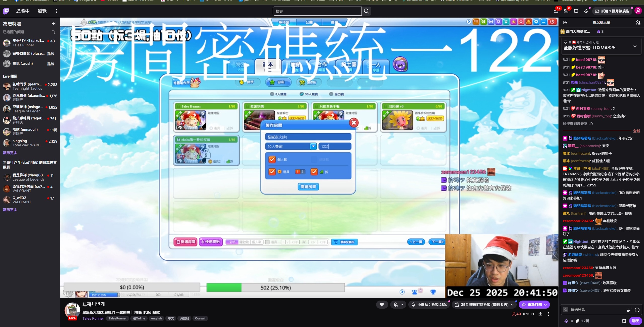The image size is (644, 327).
Task: Toggle the 道具 items checkbox in dialog
Action: [x=272, y=172]
